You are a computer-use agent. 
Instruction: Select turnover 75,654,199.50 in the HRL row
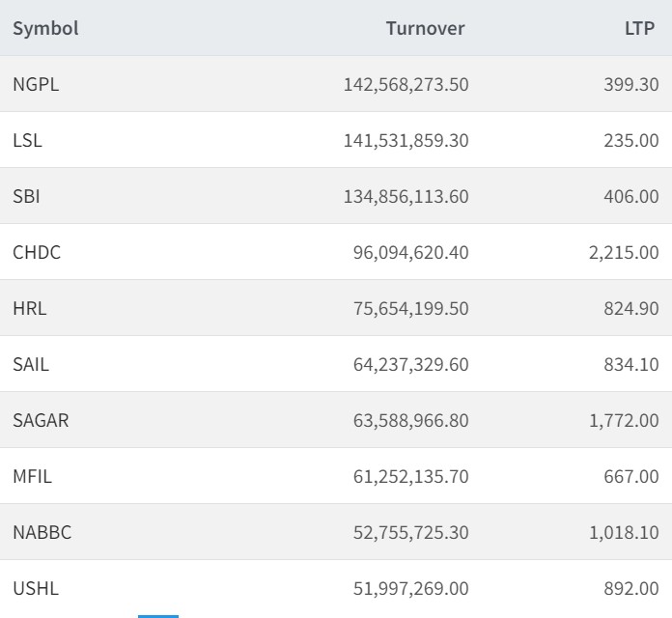pyautogui.click(x=410, y=308)
